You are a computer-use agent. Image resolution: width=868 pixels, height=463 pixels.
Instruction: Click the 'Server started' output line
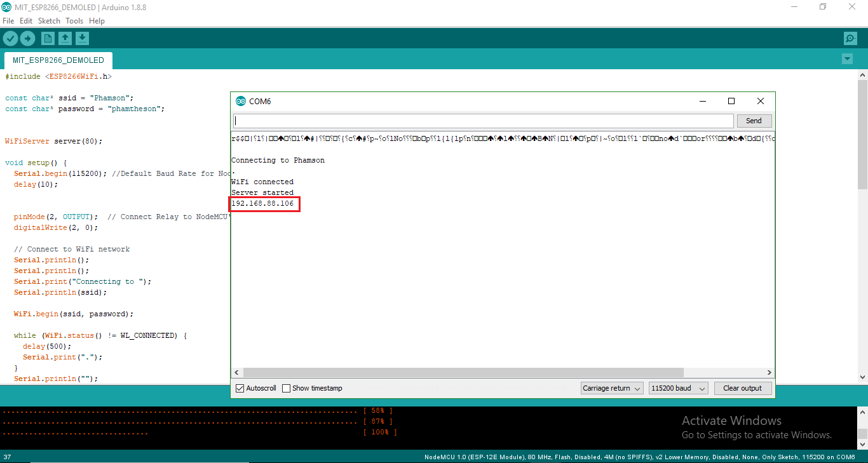262,192
